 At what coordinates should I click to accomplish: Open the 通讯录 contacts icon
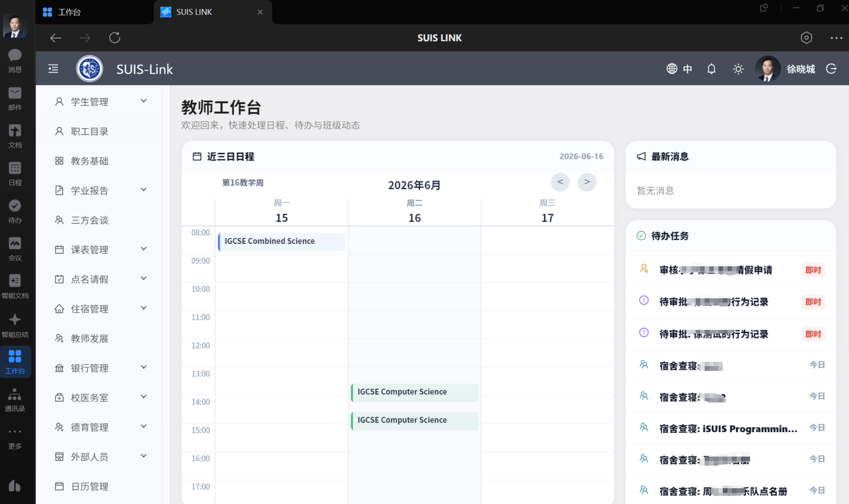14,400
